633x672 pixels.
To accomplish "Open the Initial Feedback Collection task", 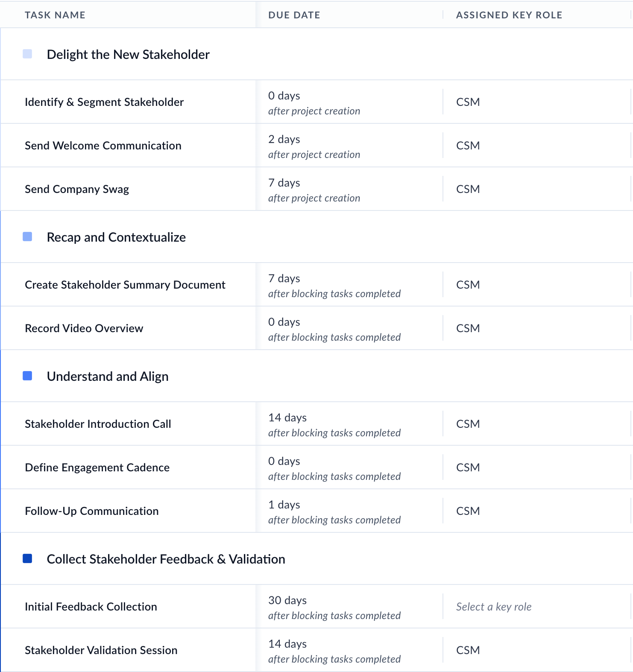I will click(91, 607).
